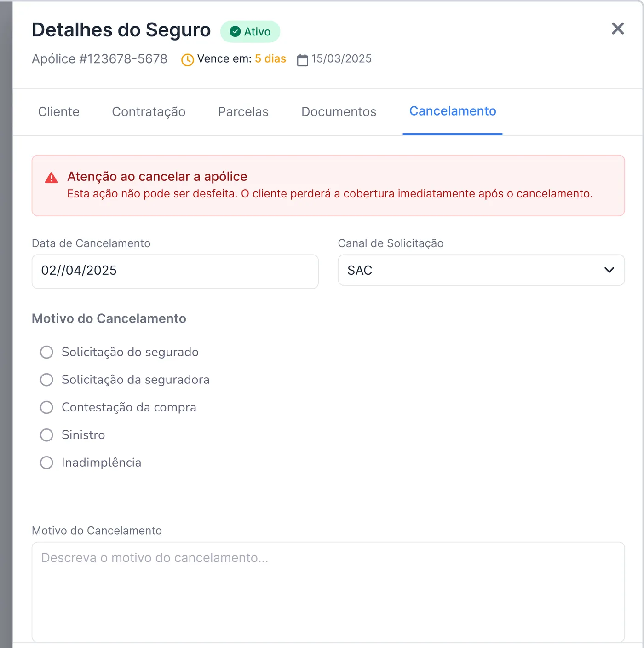Click the Detalhes do Seguro heading

(x=121, y=30)
